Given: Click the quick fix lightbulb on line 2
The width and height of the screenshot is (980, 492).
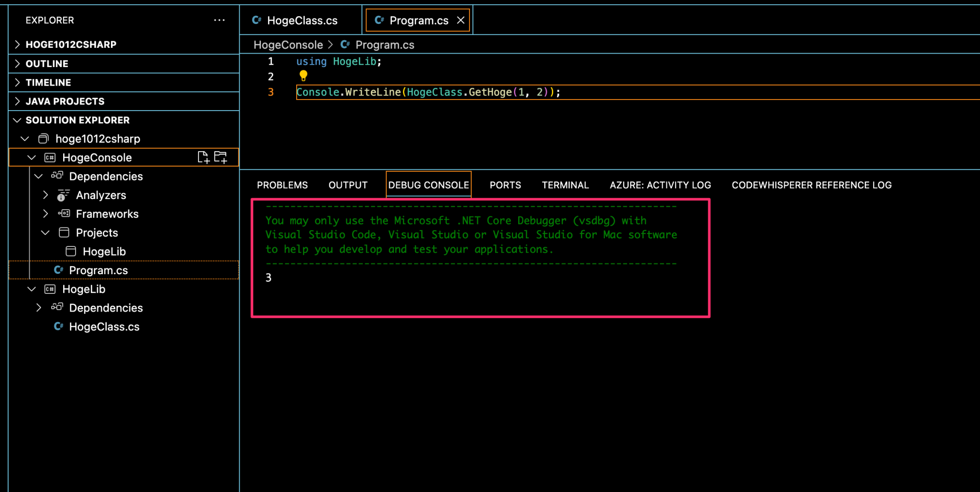Looking at the screenshot, I should [x=303, y=76].
